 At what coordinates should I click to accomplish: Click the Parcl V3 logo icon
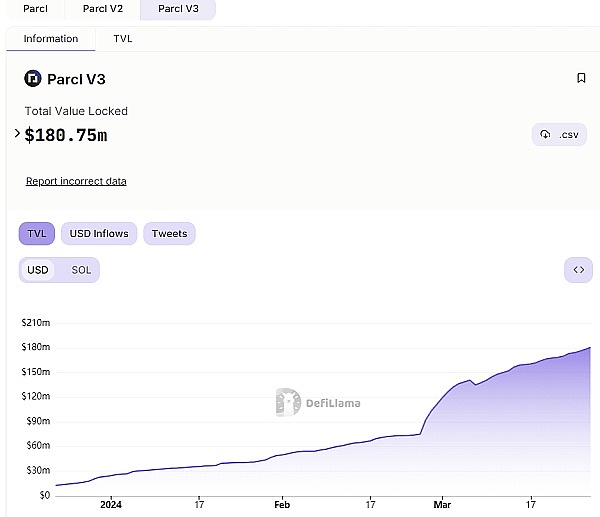(x=33, y=78)
